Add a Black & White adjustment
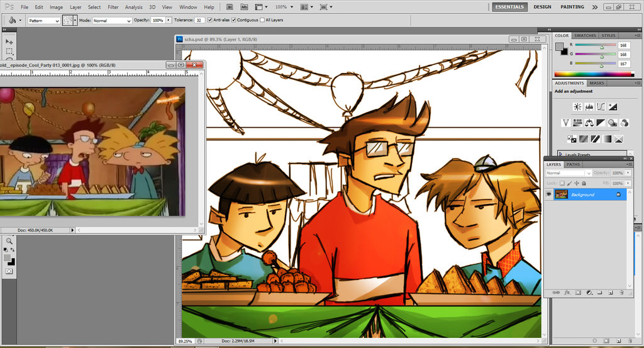Image resolution: width=644 pixels, height=348 pixels. pyautogui.click(x=601, y=123)
